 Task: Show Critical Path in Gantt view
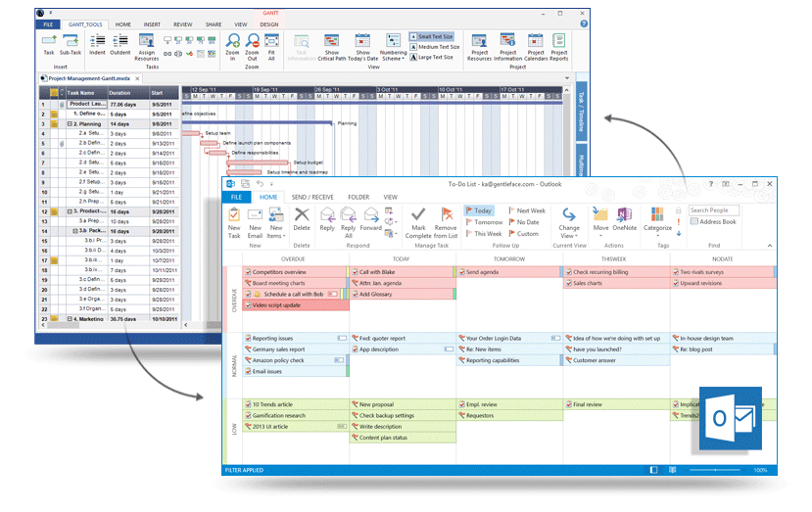pos(331,47)
